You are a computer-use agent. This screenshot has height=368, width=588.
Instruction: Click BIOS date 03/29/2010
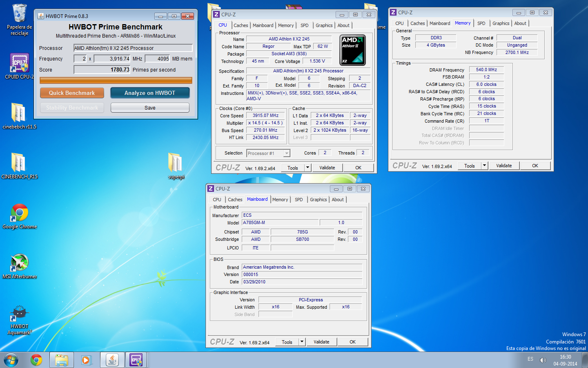[302, 282]
